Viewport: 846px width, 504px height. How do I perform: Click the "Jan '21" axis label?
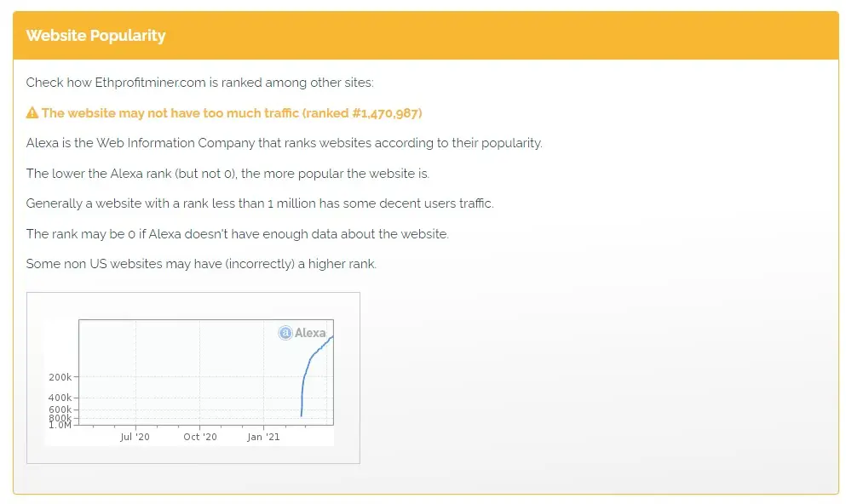click(263, 437)
